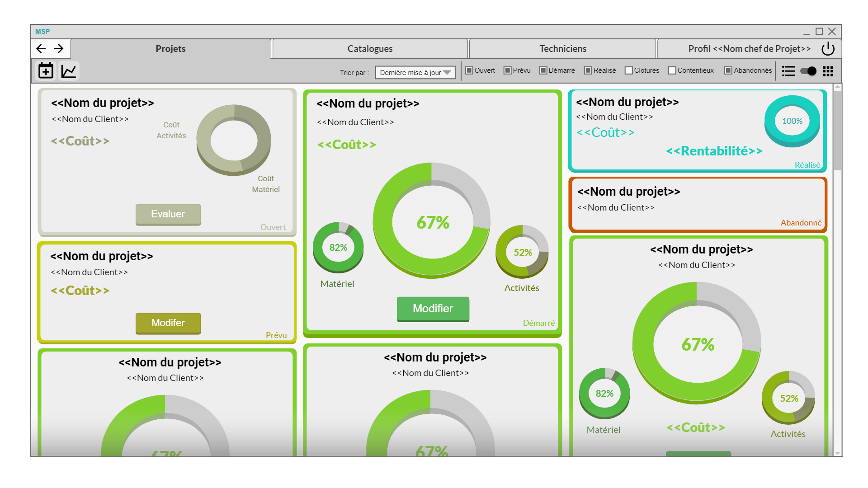Check the Contentieux filter checkbox
Viewport: 868px width, 488px height.
pos(672,70)
